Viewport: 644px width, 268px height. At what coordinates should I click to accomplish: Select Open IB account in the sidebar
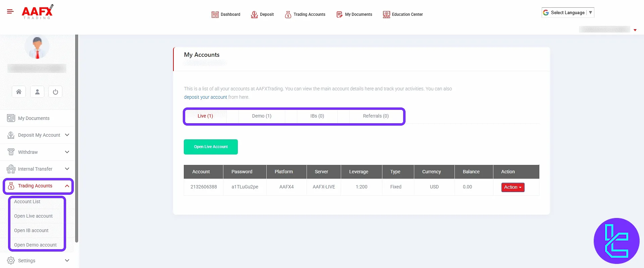point(31,230)
